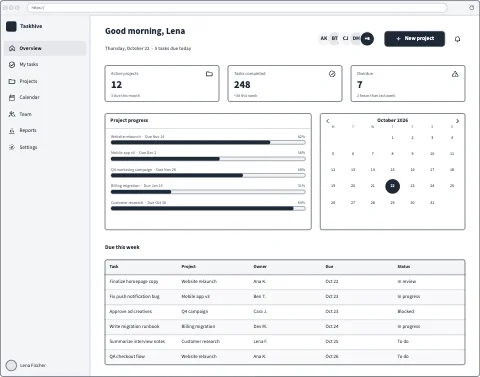Screen dimensions: 480x377
Task: Click the Taskhive logo square
Action: pos(11,26)
